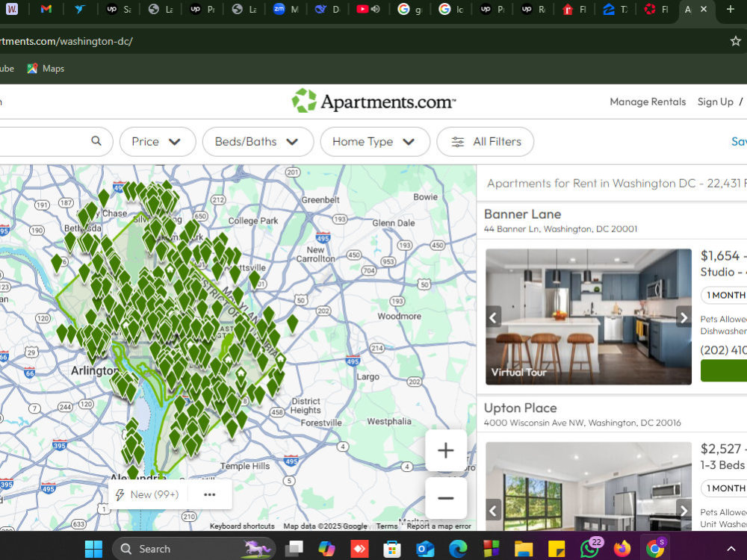Viewport: 747px width, 560px height.
Task: Show previous photo of Upton Place
Action: coord(494,511)
